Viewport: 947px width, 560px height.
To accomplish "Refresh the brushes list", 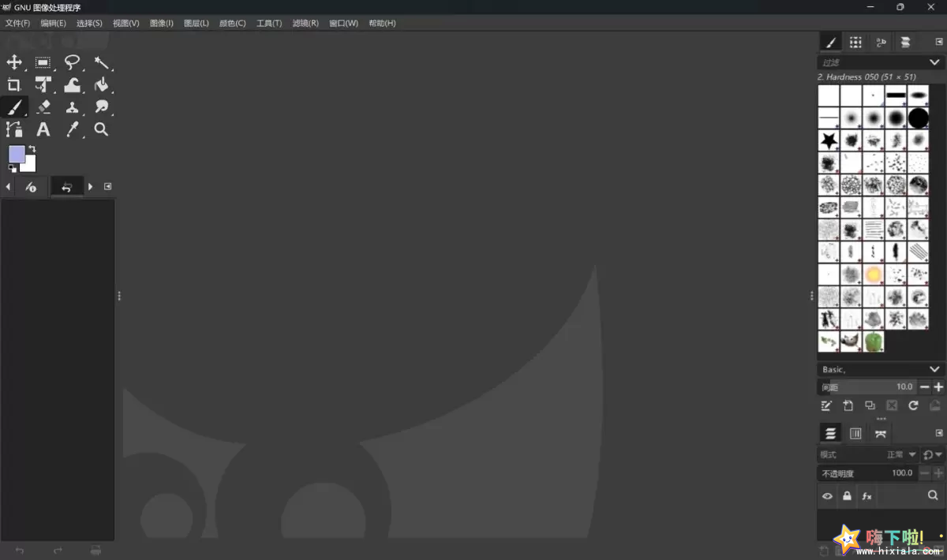I will click(913, 405).
